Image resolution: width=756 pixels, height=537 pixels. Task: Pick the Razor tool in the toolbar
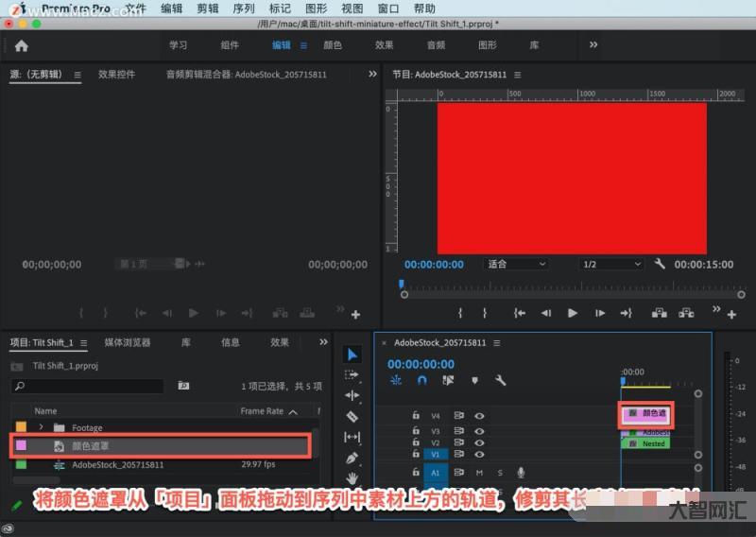click(x=352, y=416)
